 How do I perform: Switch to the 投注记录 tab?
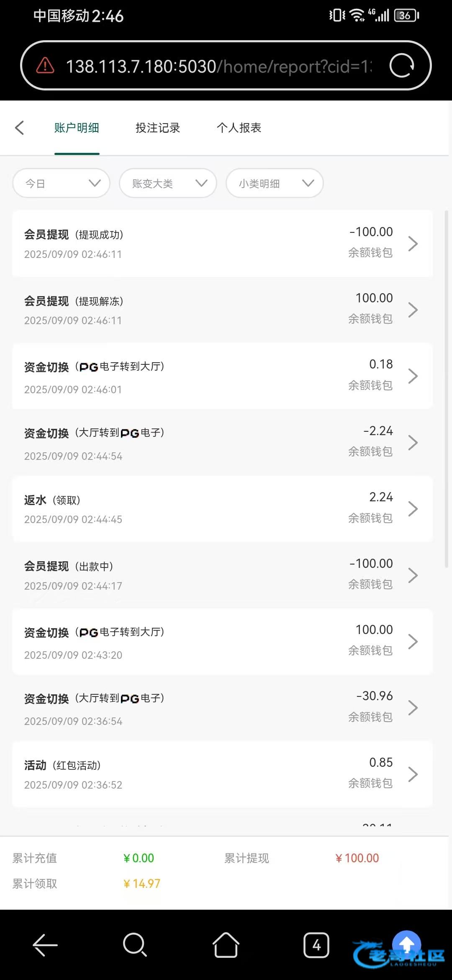point(158,128)
